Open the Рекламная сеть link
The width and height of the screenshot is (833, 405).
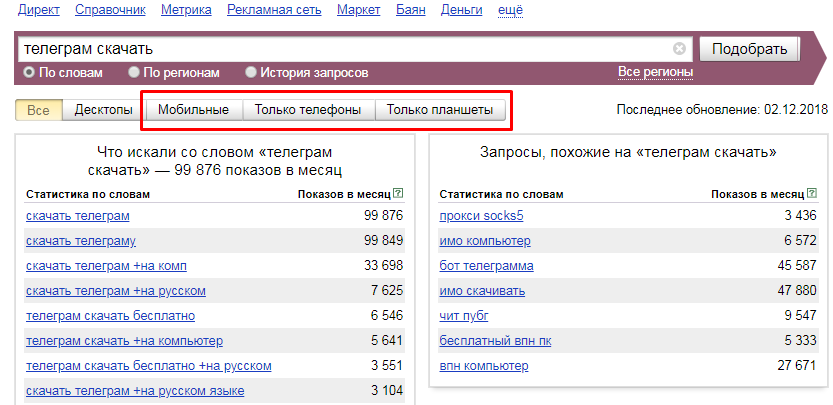[274, 10]
